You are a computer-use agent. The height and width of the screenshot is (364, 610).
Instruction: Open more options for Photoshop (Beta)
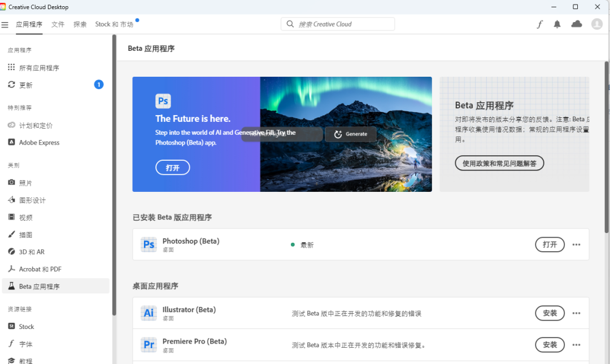click(x=576, y=244)
